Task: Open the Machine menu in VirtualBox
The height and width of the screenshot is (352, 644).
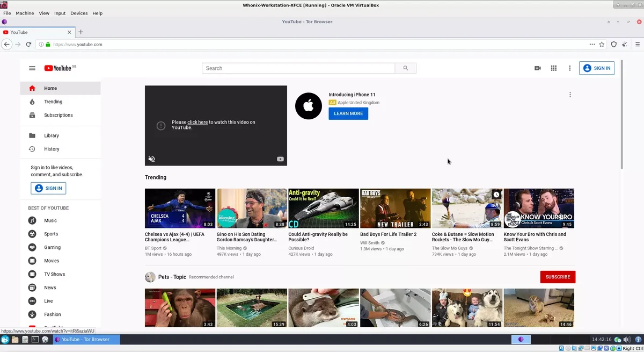Action: click(25, 13)
